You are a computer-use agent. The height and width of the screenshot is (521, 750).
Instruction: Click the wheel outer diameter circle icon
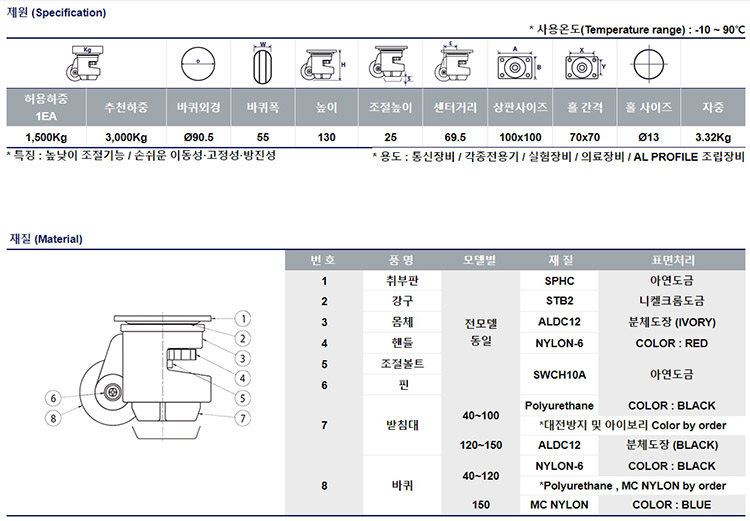[x=198, y=64]
